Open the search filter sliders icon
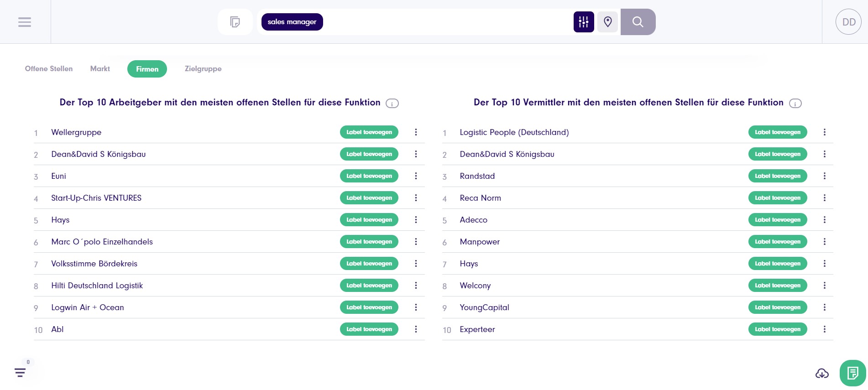The image size is (868, 390). pyautogui.click(x=583, y=22)
